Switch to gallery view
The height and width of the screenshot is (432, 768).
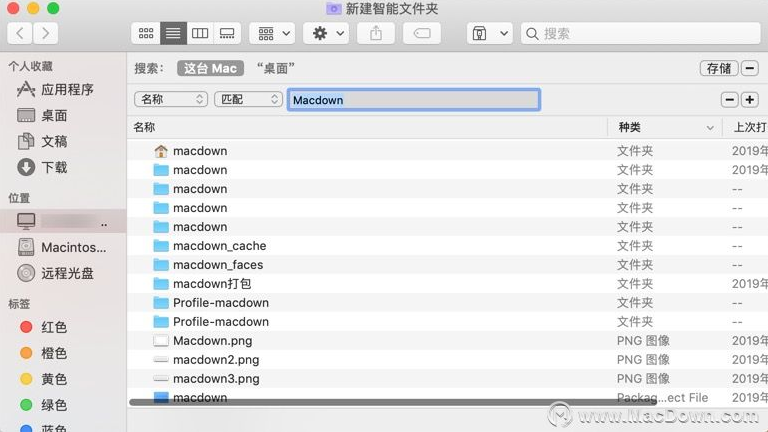[x=227, y=33]
